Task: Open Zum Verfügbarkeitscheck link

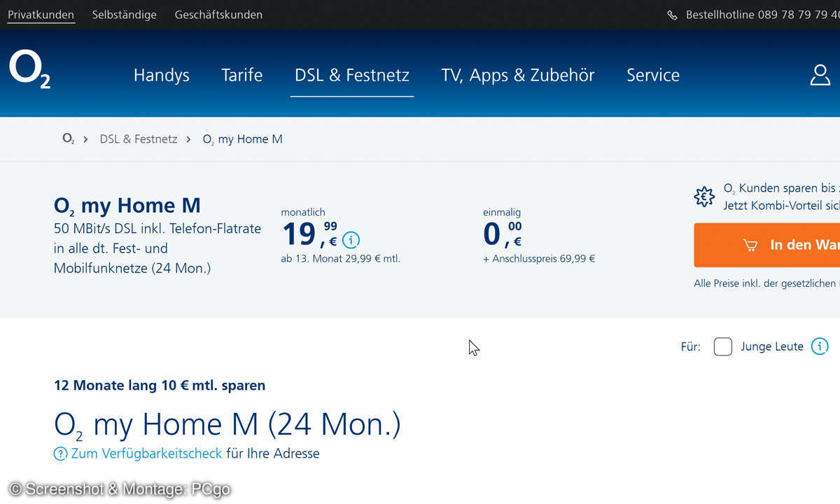Action: [147, 454]
